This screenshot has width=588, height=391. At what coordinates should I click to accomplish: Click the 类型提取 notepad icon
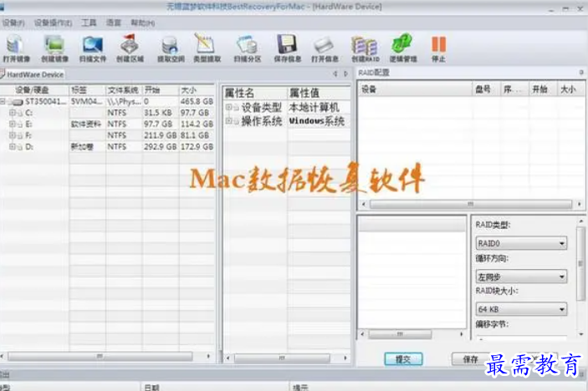click(205, 43)
